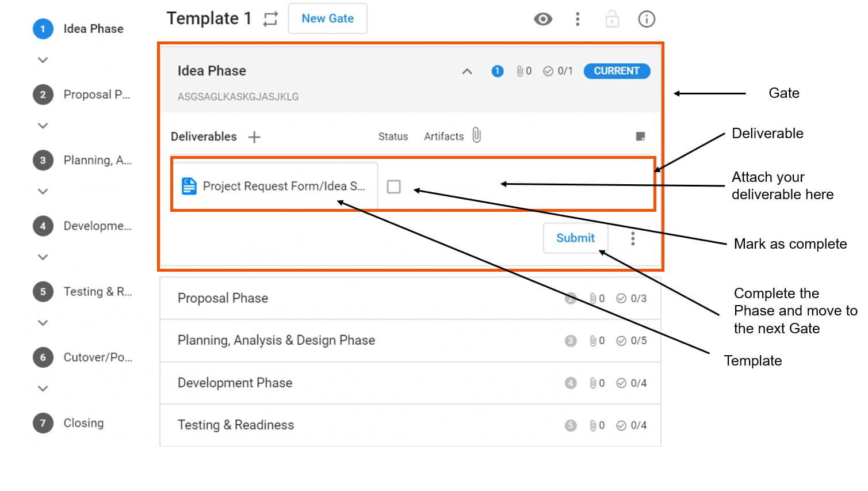Click the attachment count icon on Idea Phase
The image size is (868, 491).
[521, 71]
